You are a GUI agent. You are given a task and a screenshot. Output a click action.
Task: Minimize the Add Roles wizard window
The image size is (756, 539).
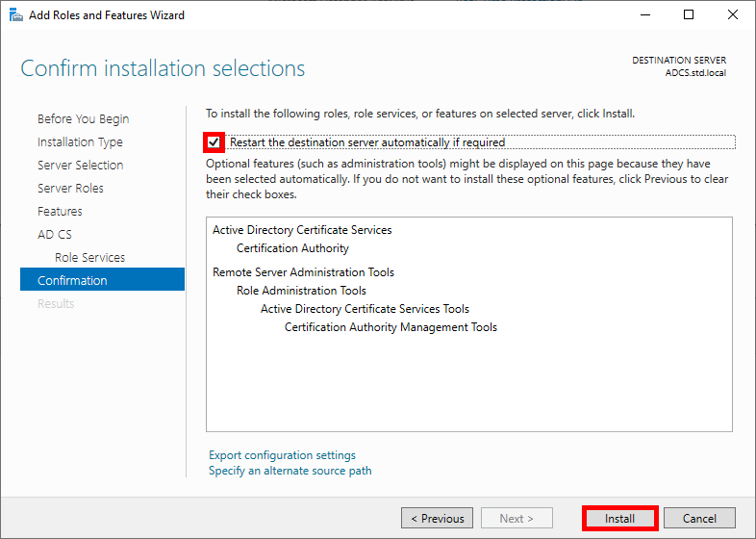coord(643,15)
